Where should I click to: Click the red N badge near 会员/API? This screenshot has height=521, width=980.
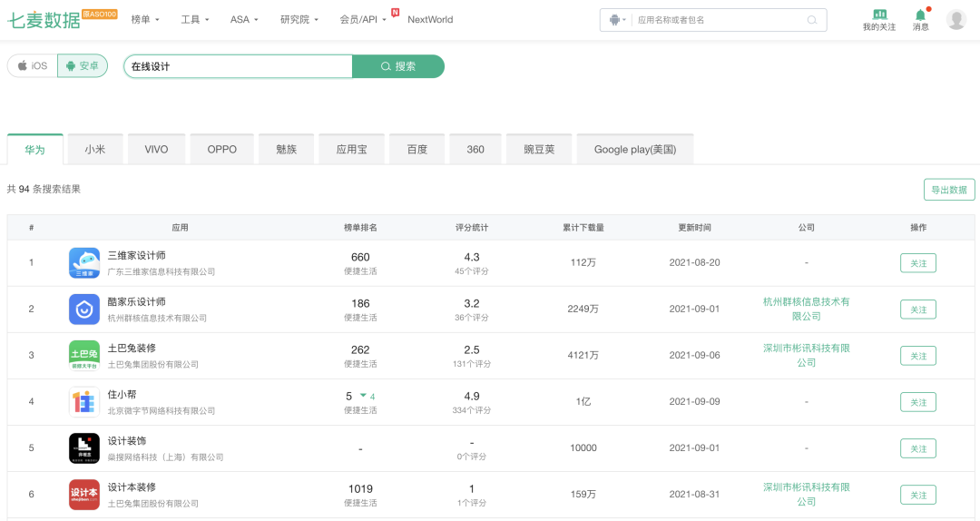(395, 13)
